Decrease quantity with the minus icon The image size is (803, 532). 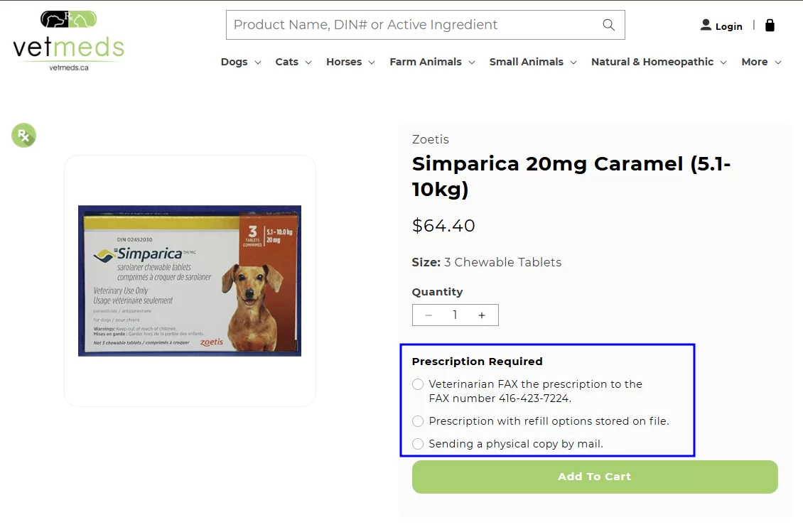pyautogui.click(x=428, y=315)
